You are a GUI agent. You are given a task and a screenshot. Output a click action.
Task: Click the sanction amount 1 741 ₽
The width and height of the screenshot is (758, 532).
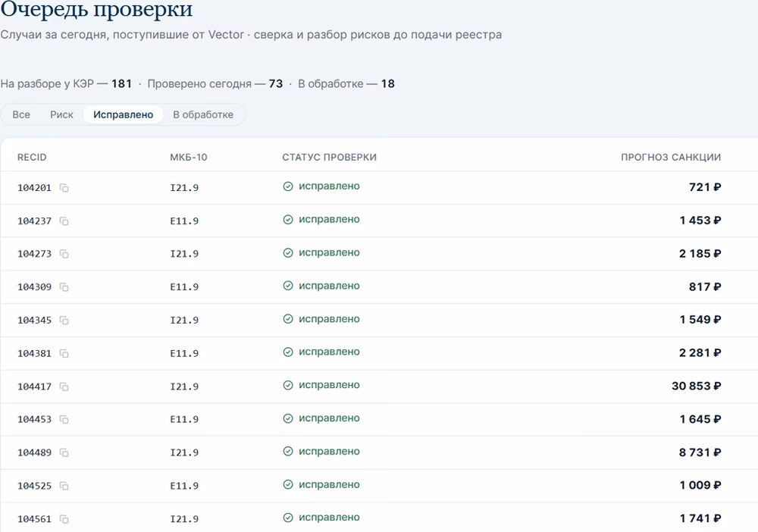700,519
